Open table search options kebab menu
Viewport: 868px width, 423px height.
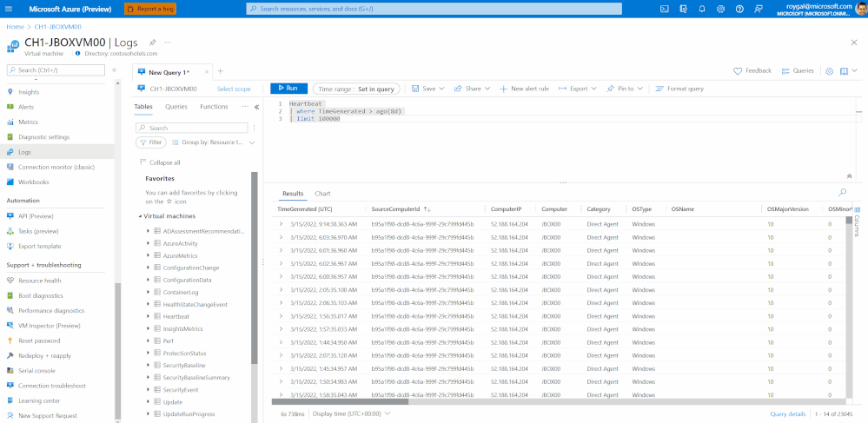255,128
